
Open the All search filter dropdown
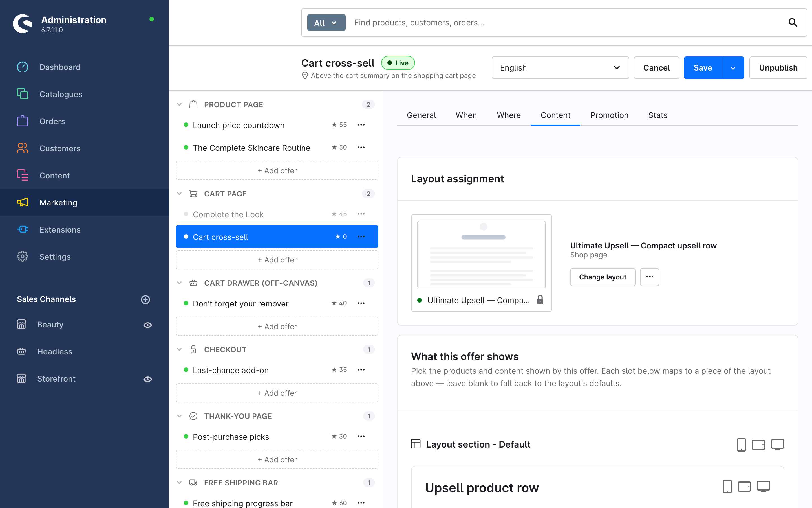(326, 23)
